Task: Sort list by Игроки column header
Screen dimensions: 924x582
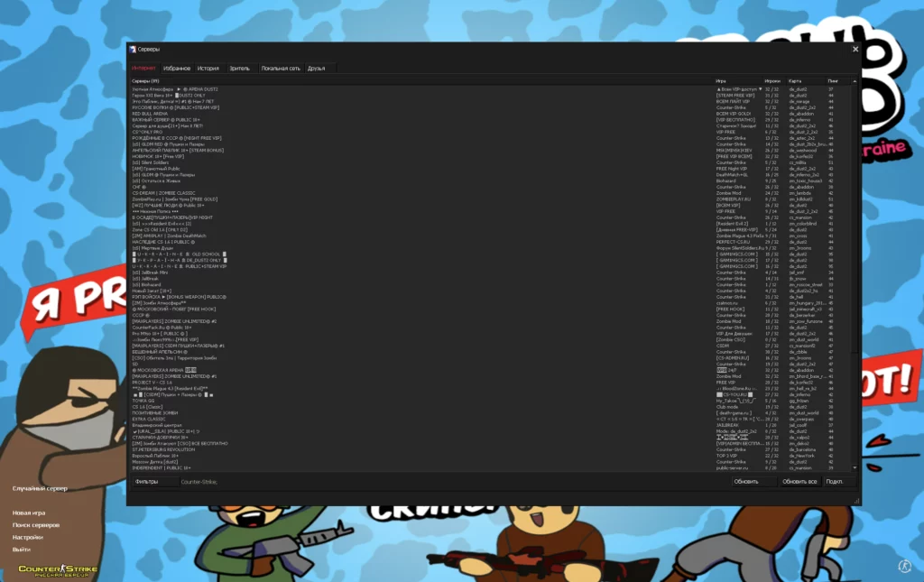Action: (773, 80)
